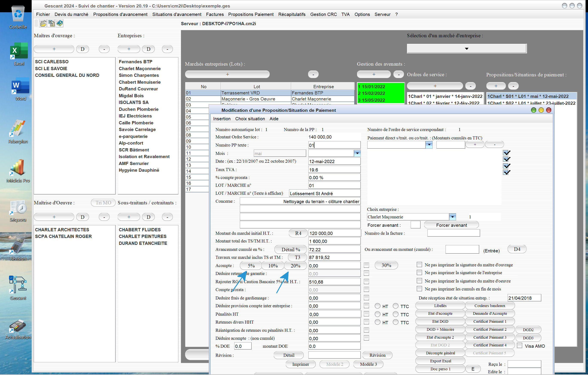Select lot row 02 Maçonnerie - Gros Oeuvre
Viewport: 588px width, 375px height.
point(270,99)
